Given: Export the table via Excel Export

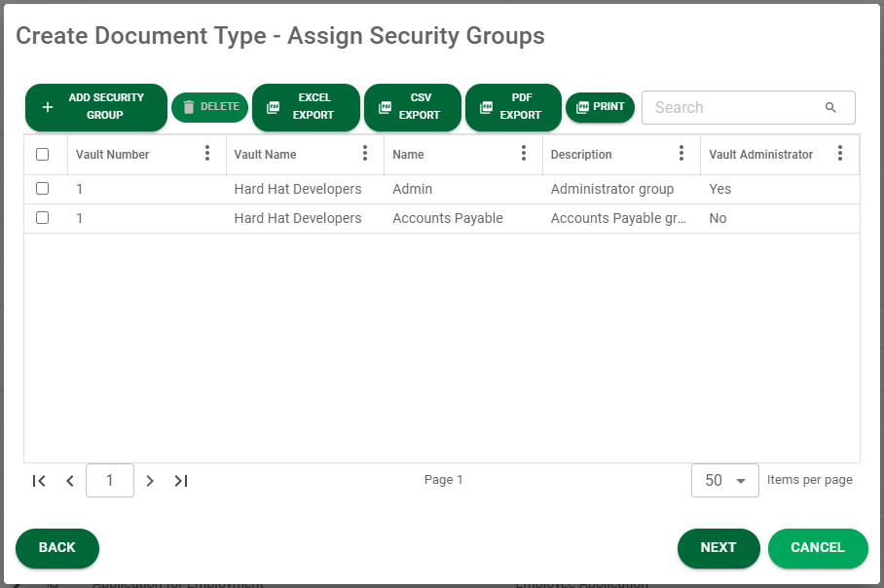Looking at the screenshot, I should (306, 107).
